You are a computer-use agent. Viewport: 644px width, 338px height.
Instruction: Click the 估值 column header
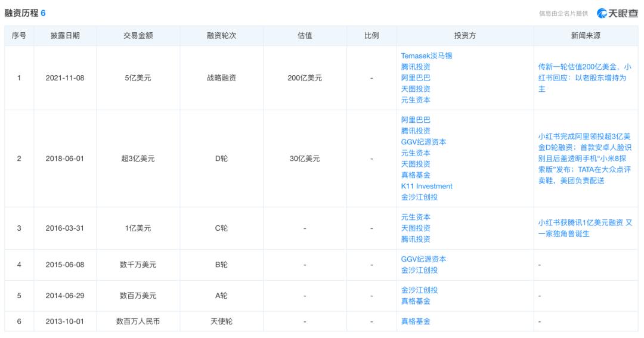point(305,36)
